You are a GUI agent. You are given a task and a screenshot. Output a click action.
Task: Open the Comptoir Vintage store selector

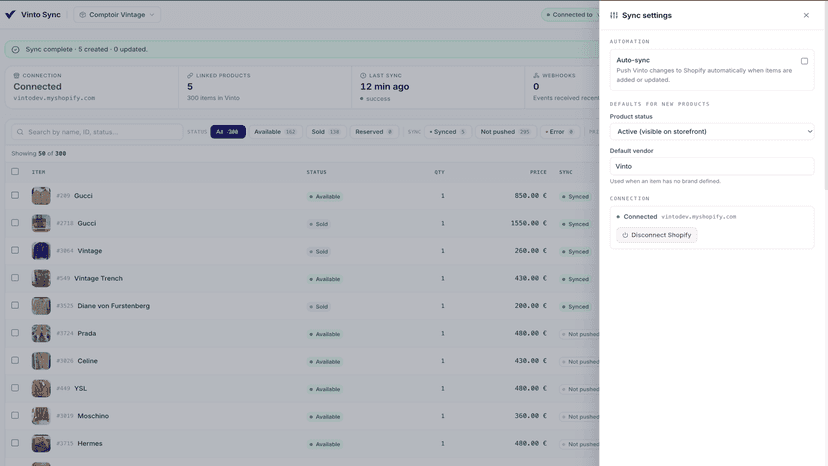[117, 15]
